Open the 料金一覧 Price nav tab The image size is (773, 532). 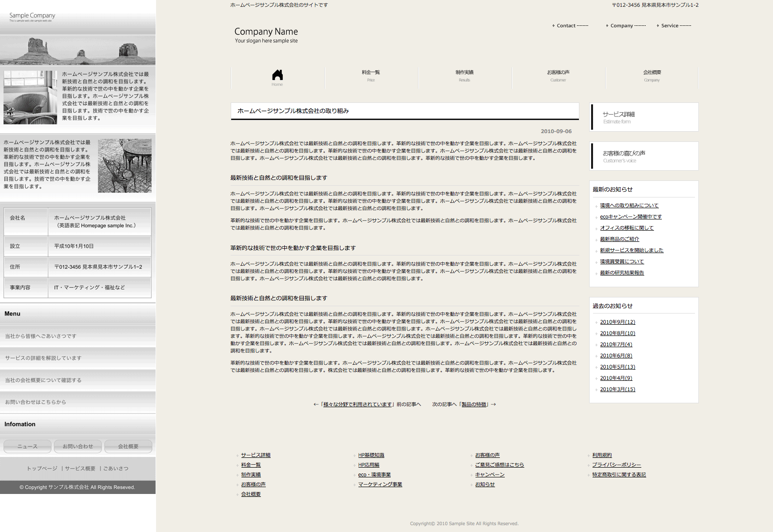371,76
